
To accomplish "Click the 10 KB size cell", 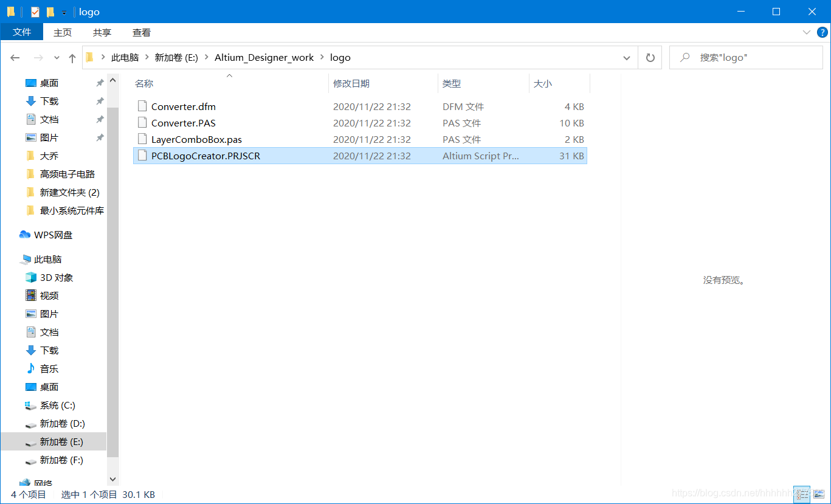I will [571, 123].
